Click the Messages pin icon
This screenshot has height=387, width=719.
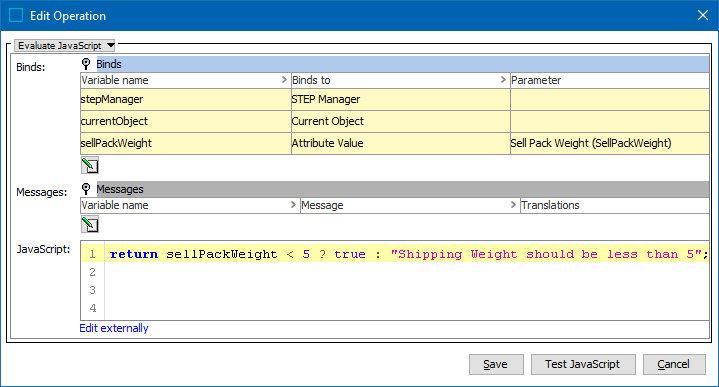[86, 189]
